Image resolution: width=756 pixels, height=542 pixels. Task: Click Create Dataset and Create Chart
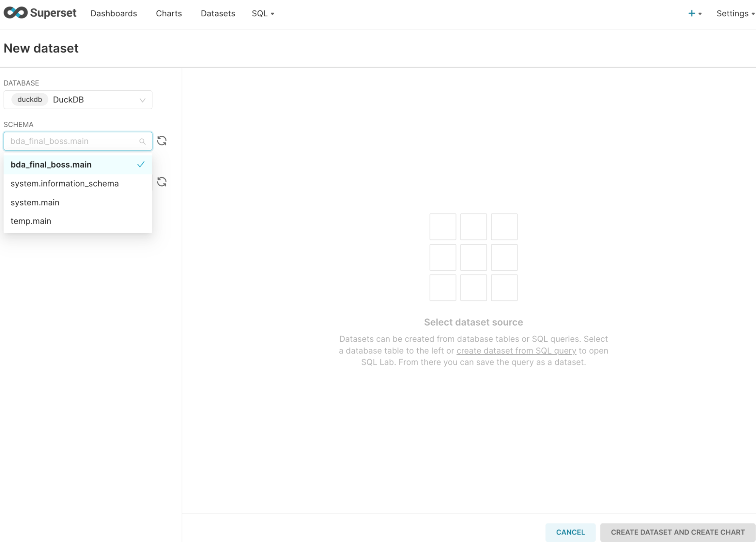[x=678, y=532]
